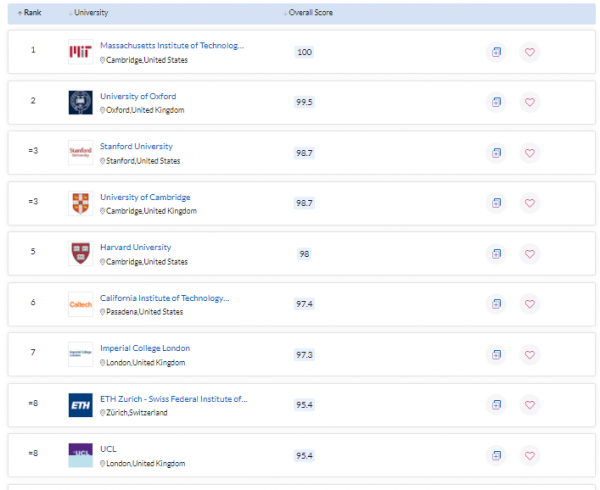Toggle the heart shortlist for Imperial College London
This screenshot has width=600, height=490.
click(530, 354)
